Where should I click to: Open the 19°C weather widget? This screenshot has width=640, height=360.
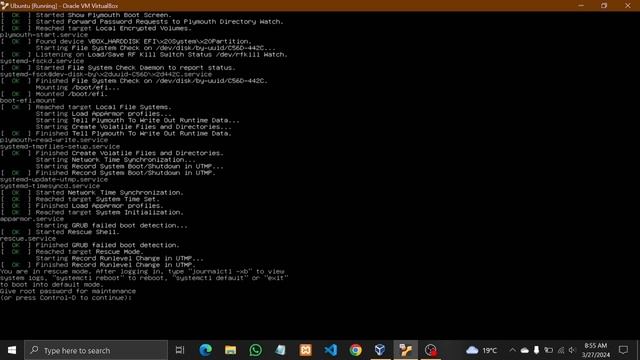pos(482,350)
